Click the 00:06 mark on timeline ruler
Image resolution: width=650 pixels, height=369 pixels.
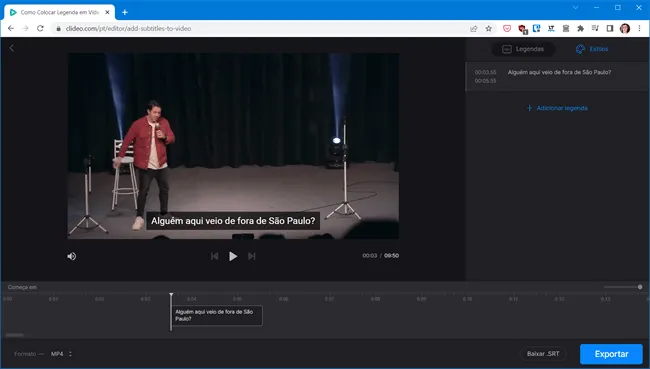pos(284,299)
